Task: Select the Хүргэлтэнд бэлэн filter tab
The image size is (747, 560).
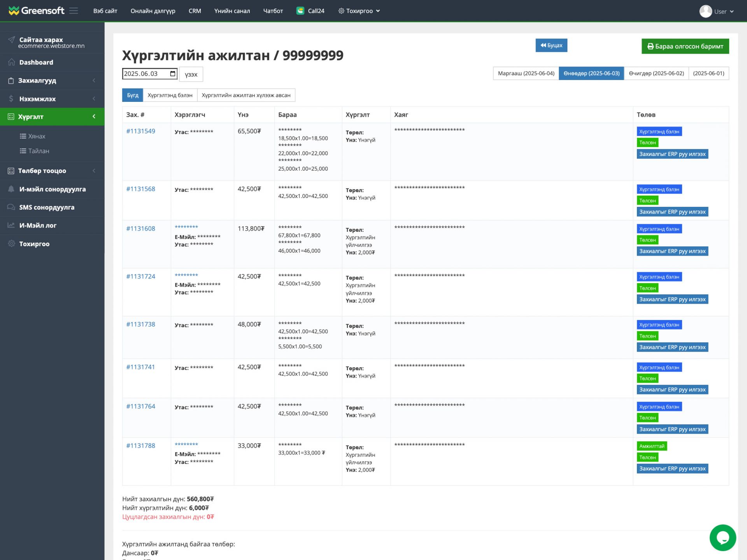Action: 170,95
